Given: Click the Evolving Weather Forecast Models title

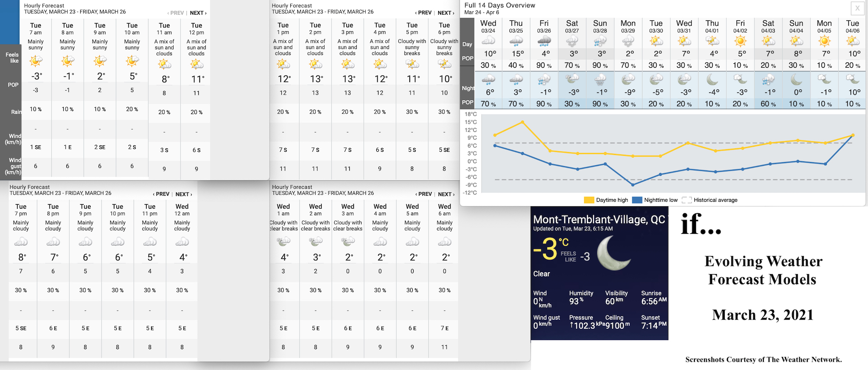Looking at the screenshot, I should (x=763, y=270).
